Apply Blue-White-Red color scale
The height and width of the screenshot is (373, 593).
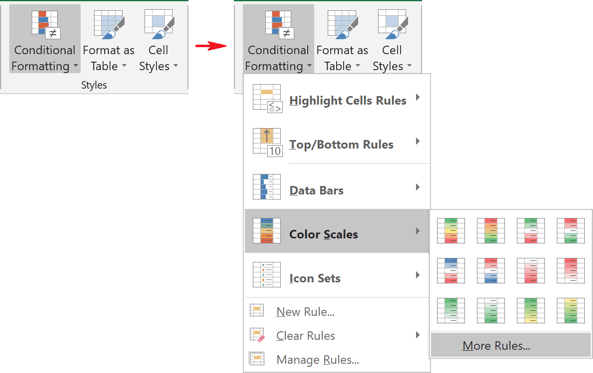(451, 271)
